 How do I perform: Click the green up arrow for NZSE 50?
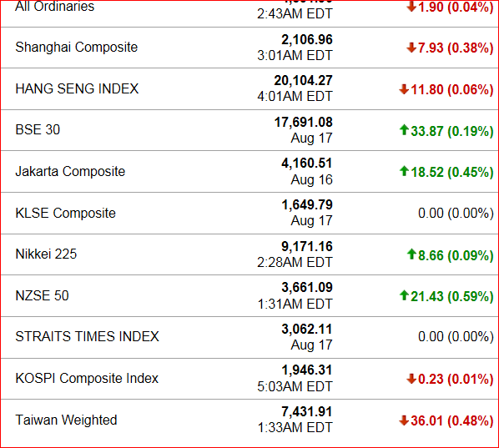pyautogui.click(x=404, y=295)
